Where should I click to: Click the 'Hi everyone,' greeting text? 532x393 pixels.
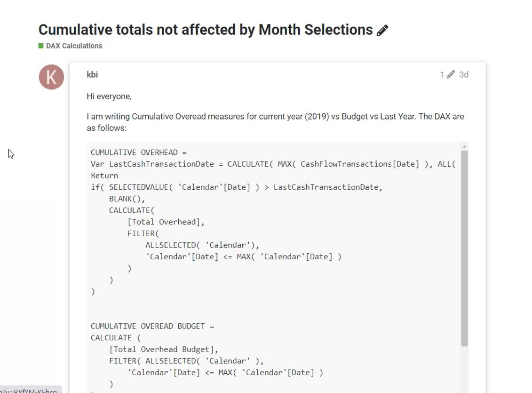(x=109, y=96)
